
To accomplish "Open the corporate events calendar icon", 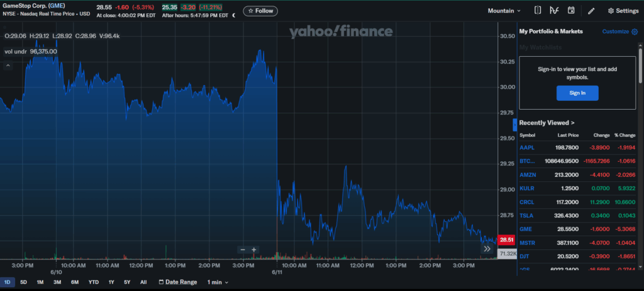I will [571, 11].
